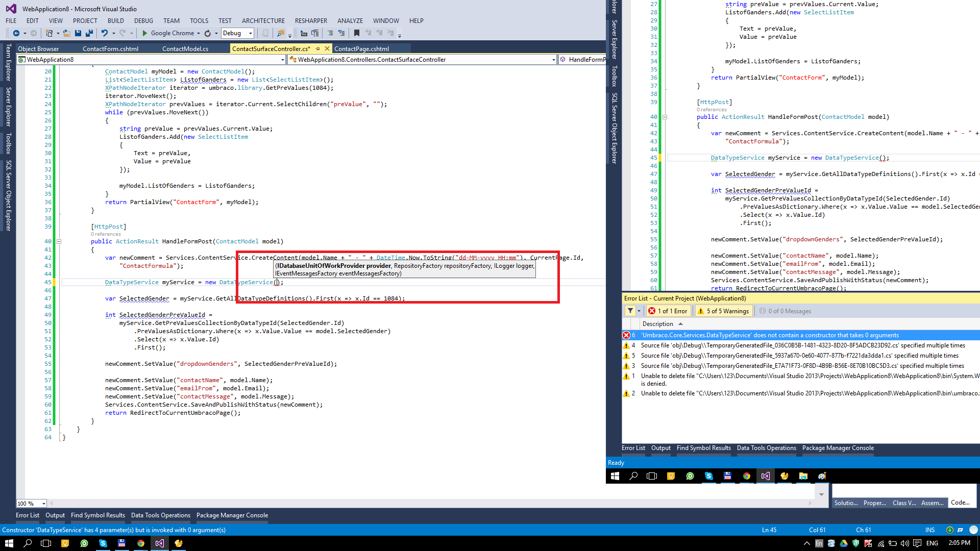Toggle the 1 of 1 Error filter
Viewport: 980px width, 551px height.
[668, 311]
